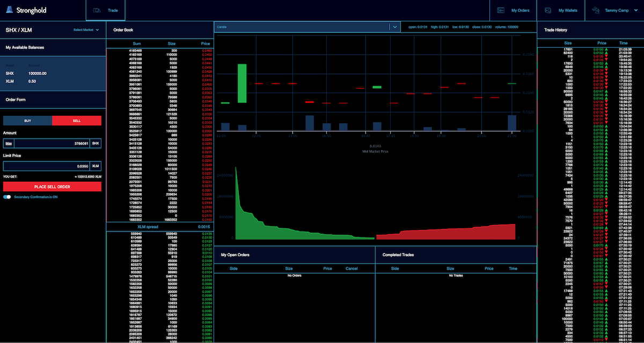Click the XLM balance 0.50
644x343 pixels.
click(x=32, y=81)
